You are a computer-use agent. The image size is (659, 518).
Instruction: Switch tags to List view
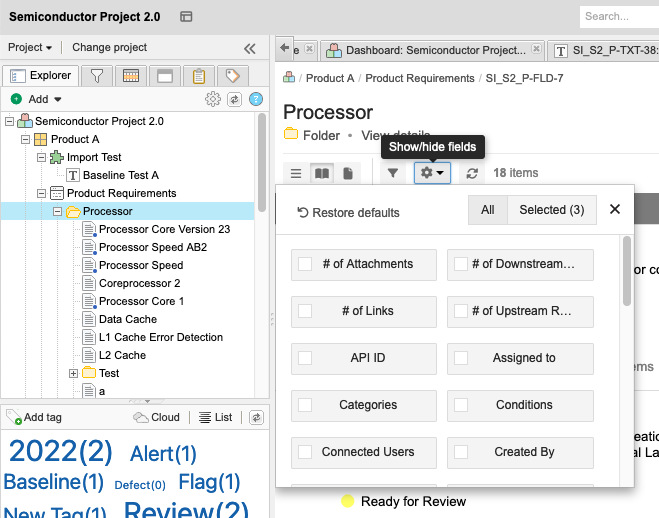coord(215,417)
